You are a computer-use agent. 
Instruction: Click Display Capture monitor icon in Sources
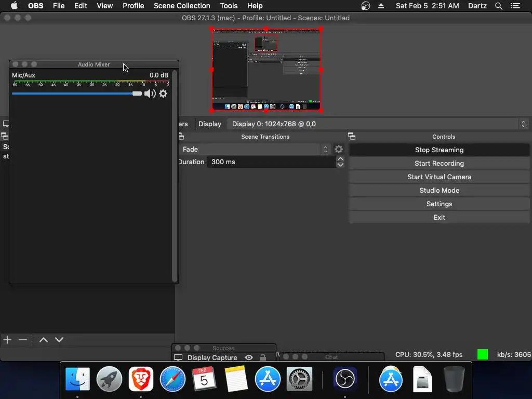pyautogui.click(x=178, y=357)
